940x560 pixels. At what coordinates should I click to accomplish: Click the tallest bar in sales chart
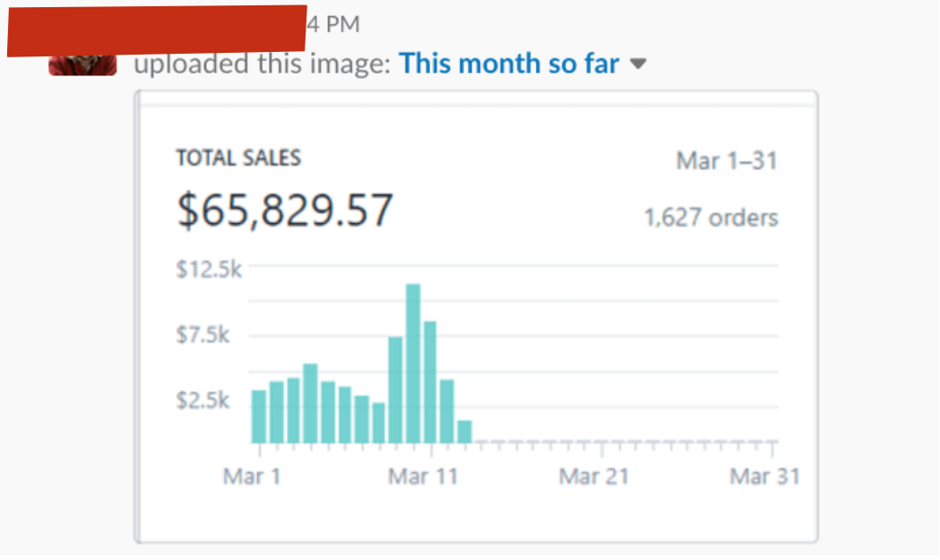(x=413, y=363)
